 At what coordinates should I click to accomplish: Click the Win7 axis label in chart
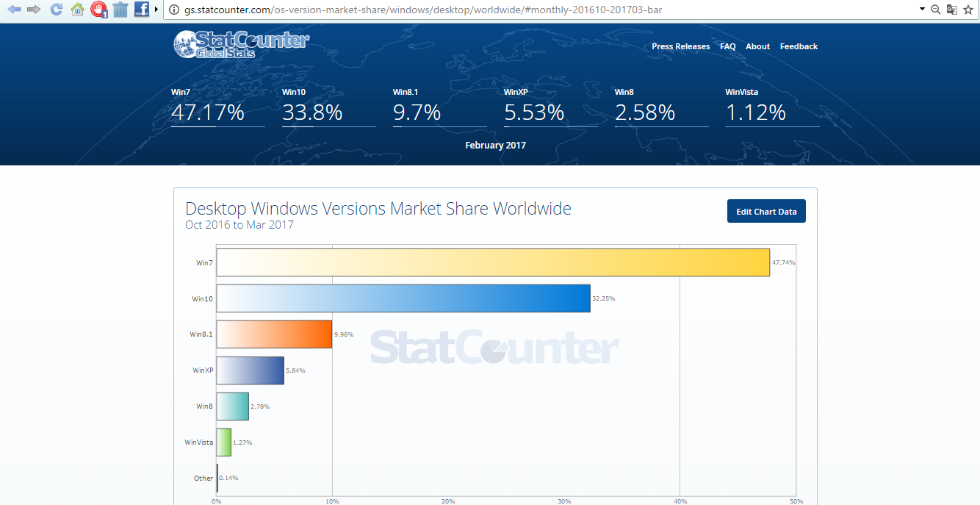pos(204,262)
